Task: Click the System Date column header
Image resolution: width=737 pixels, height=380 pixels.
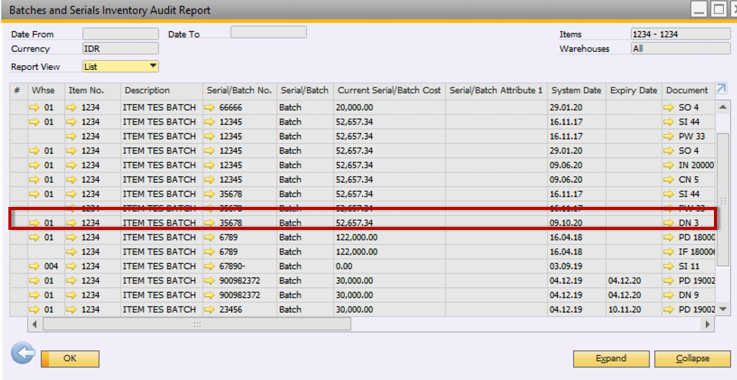Action: 577,90
